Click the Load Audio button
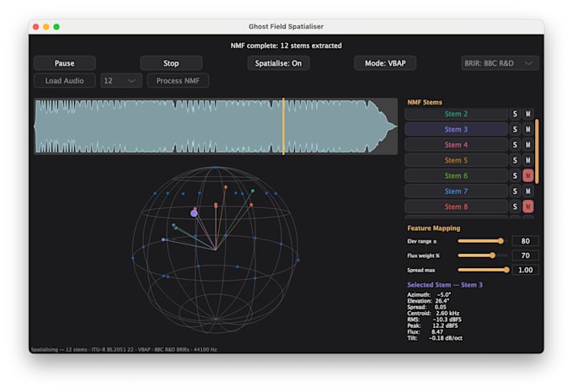Image resolution: width=573 pixels, height=392 pixels. (x=65, y=81)
